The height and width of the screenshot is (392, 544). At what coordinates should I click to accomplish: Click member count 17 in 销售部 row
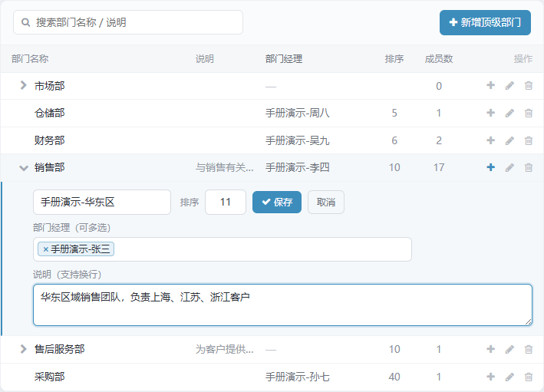(439, 167)
